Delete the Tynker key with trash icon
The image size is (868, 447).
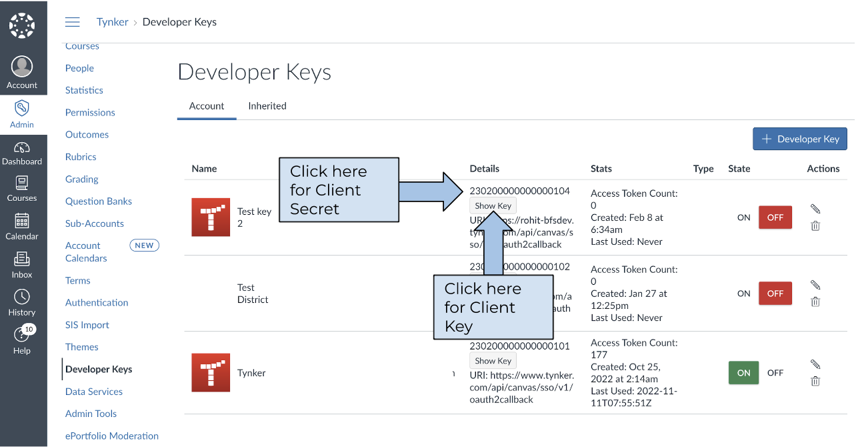point(815,381)
